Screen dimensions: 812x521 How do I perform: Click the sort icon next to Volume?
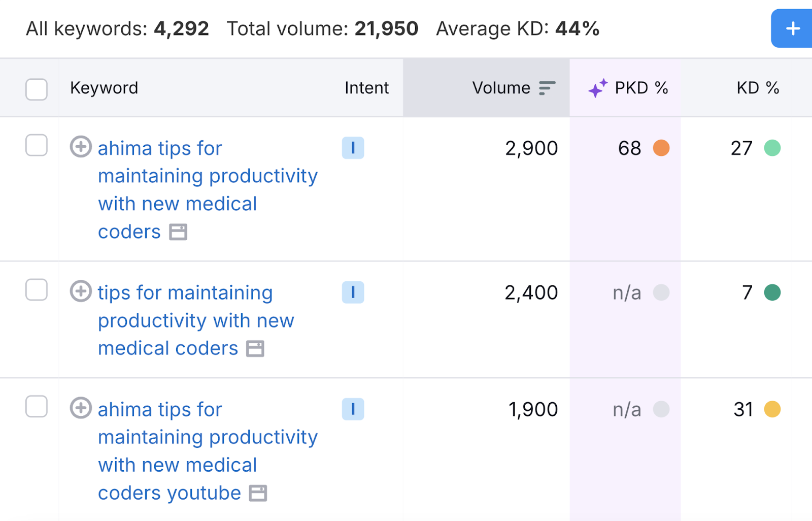(547, 87)
